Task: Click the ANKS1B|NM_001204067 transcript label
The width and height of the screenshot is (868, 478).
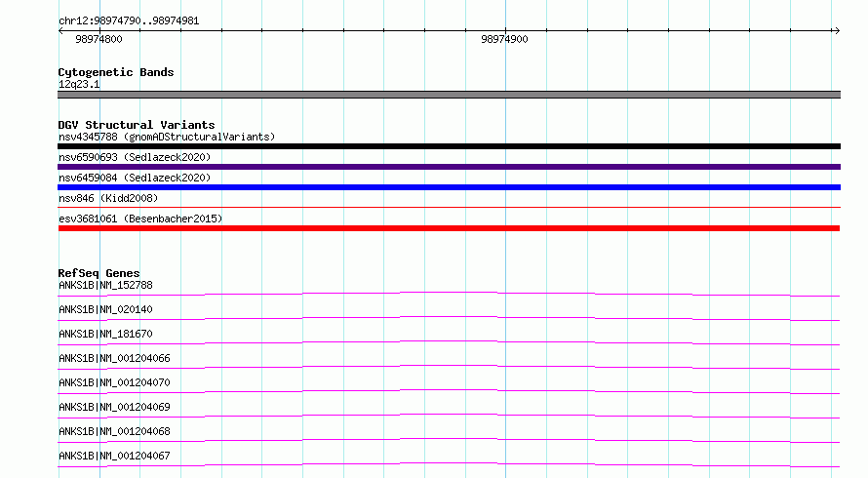Action: click(x=114, y=456)
